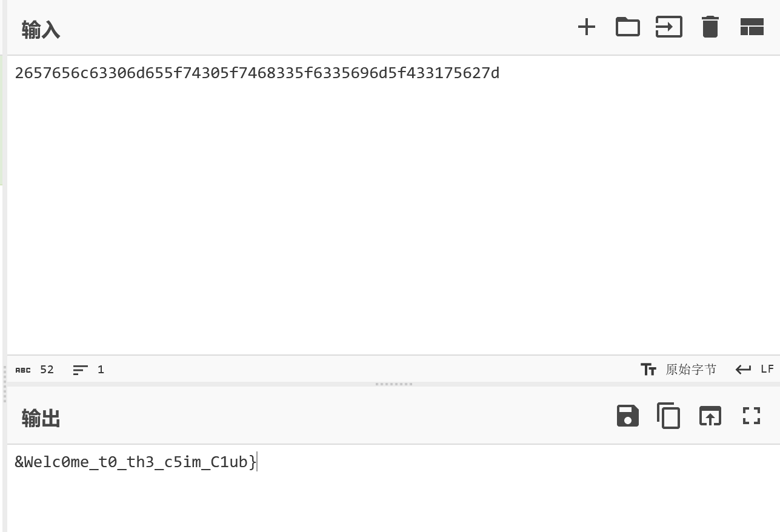
Task: Click the 输出 pane title
Action: coord(41,418)
